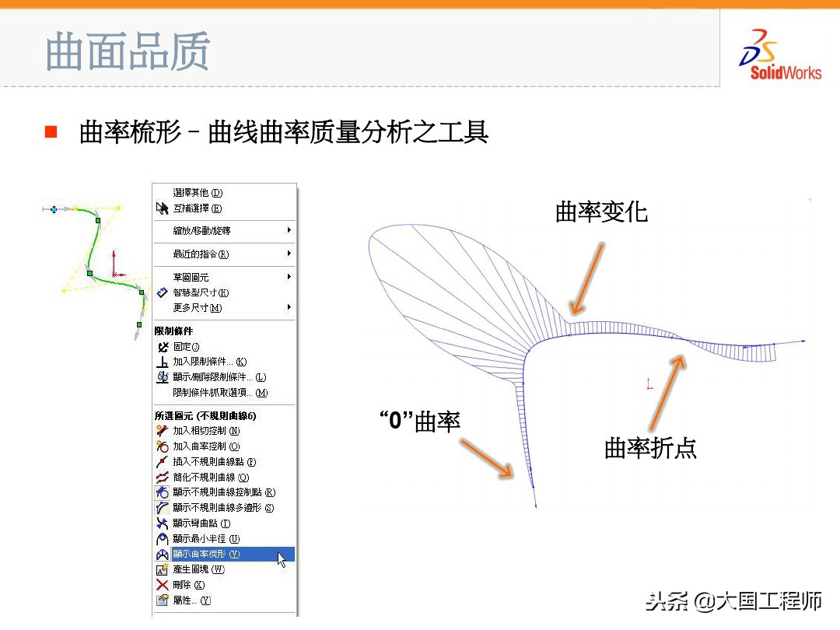The height and width of the screenshot is (630, 840).
Task: Click the 產生圖塊 make block icon
Action: click(160, 569)
